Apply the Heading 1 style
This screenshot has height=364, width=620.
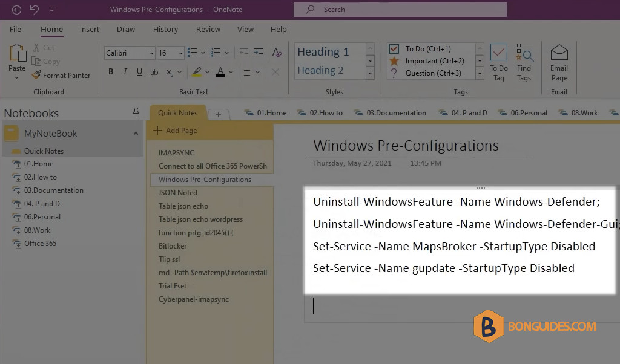point(323,52)
